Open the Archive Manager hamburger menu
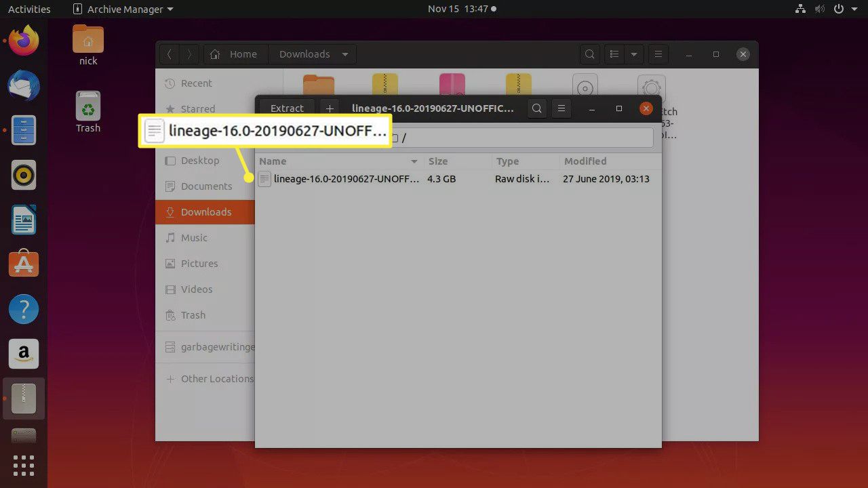The width and height of the screenshot is (868, 488). [x=561, y=108]
